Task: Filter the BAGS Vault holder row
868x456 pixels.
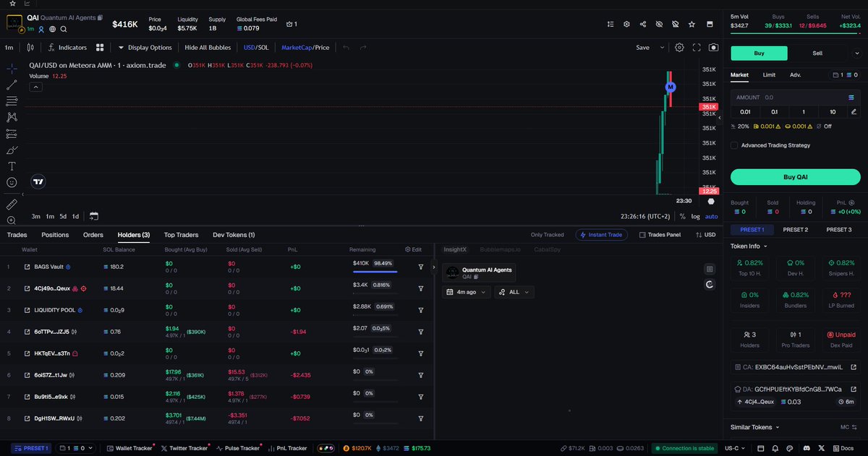Action: (x=421, y=267)
